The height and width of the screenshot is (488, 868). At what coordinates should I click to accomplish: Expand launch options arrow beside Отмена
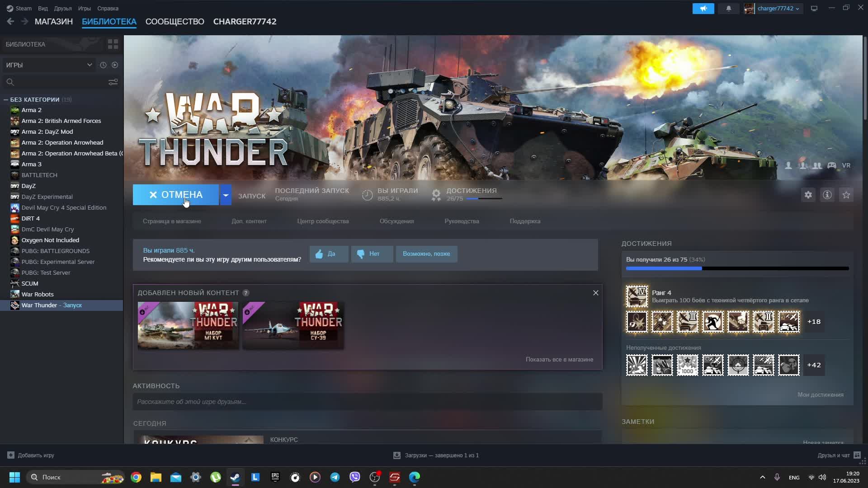pyautogui.click(x=225, y=195)
